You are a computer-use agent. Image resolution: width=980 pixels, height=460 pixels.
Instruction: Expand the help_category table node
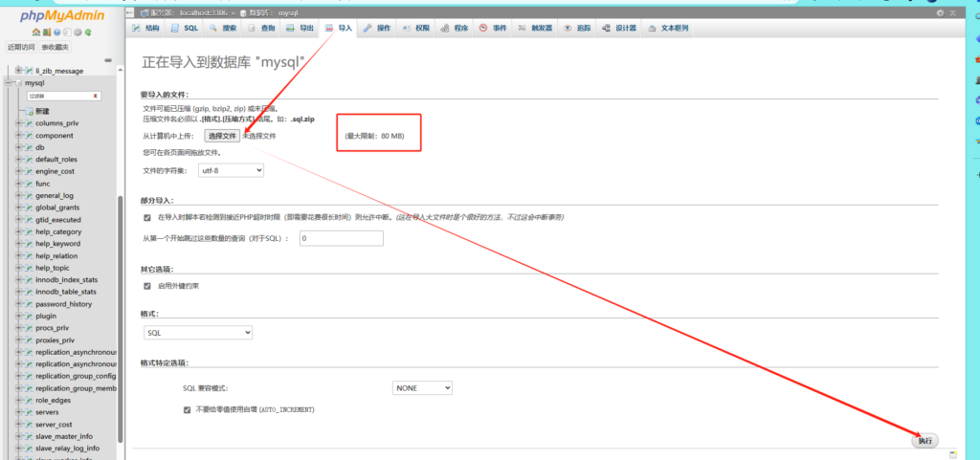[19, 231]
